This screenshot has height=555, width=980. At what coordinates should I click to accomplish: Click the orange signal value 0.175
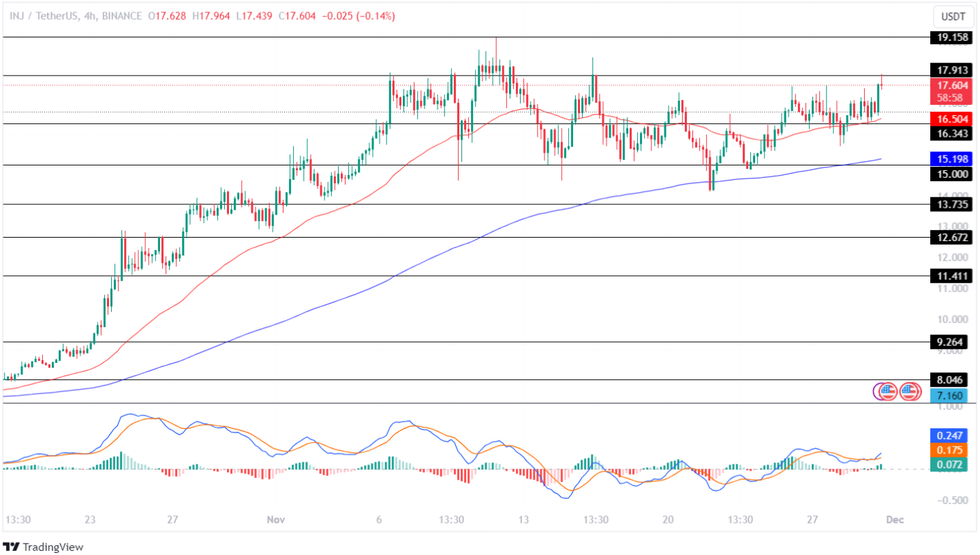pyautogui.click(x=949, y=450)
